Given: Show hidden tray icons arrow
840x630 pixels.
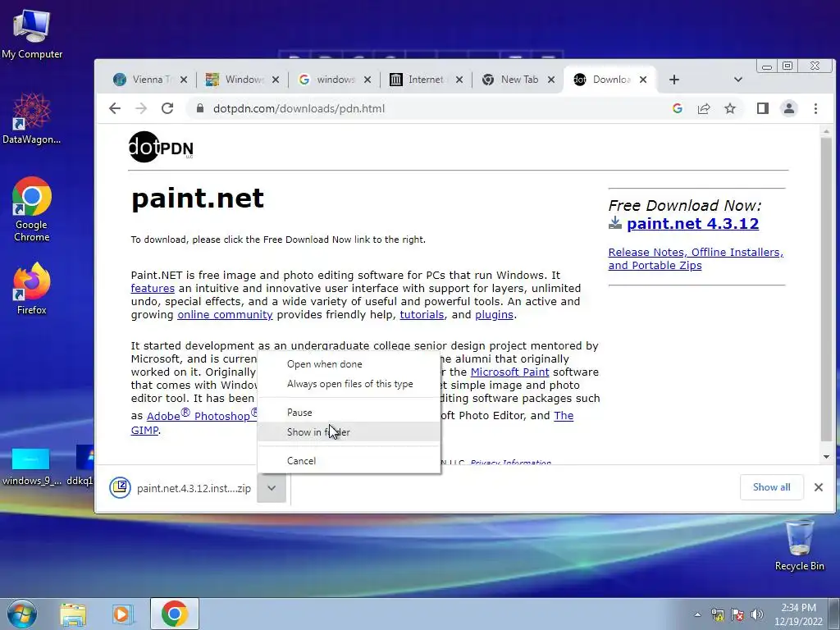Looking at the screenshot, I should pos(697,614).
